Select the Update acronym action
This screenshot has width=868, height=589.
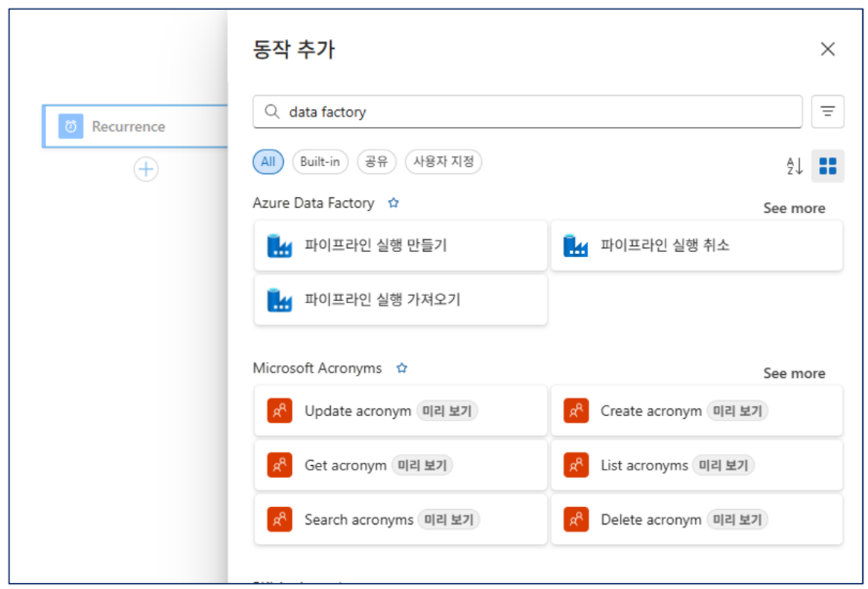point(400,411)
